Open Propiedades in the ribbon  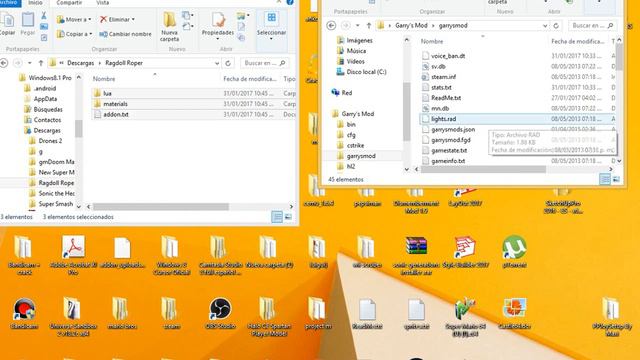tap(218, 27)
